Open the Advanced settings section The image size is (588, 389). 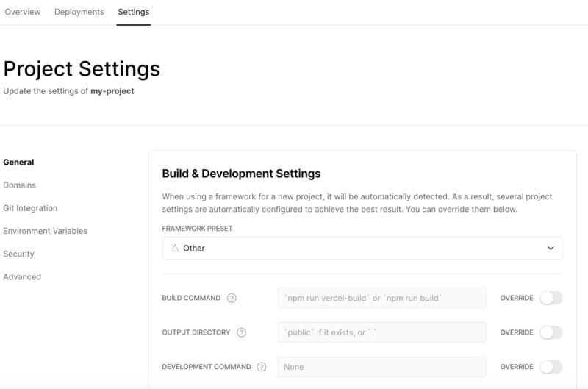(22, 277)
